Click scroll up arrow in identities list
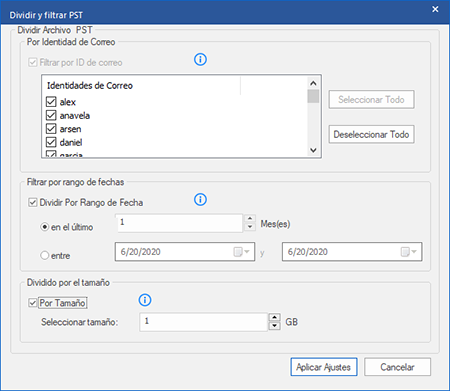Image resolution: width=450 pixels, height=391 pixels. 313,83
